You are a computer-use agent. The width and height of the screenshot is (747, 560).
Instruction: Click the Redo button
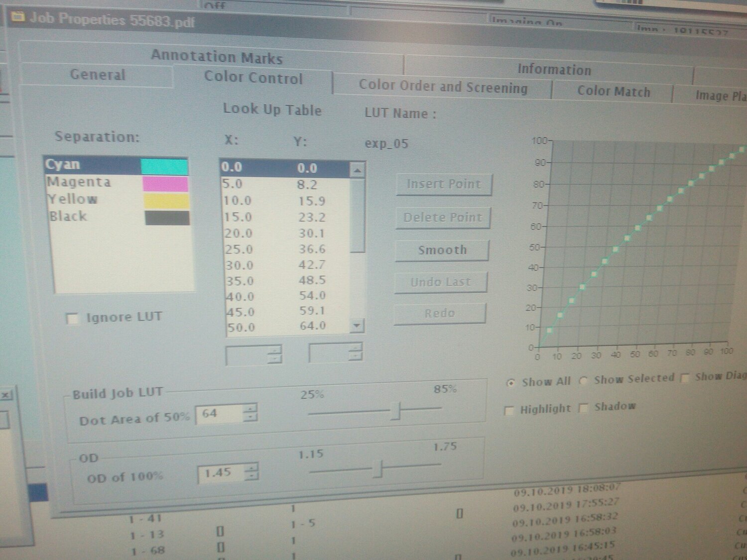(x=439, y=314)
